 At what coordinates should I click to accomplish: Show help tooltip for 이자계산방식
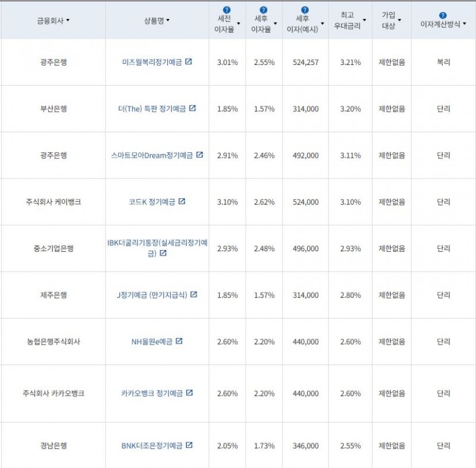(443, 15)
